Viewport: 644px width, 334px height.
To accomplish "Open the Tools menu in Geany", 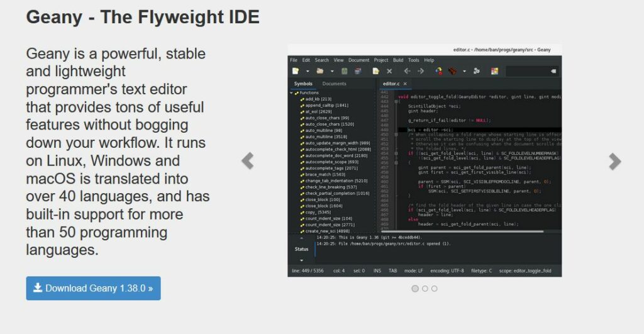I will click(x=414, y=60).
